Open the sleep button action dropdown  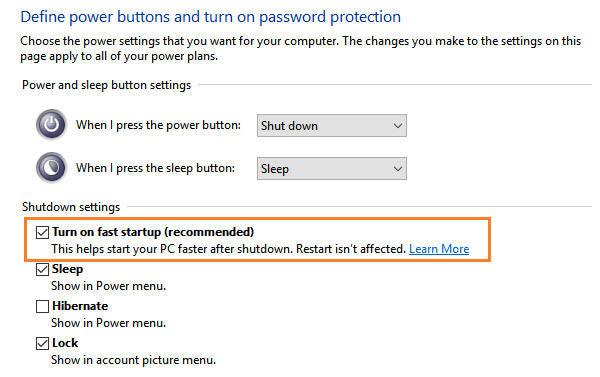pyautogui.click(x=332, y=168)
